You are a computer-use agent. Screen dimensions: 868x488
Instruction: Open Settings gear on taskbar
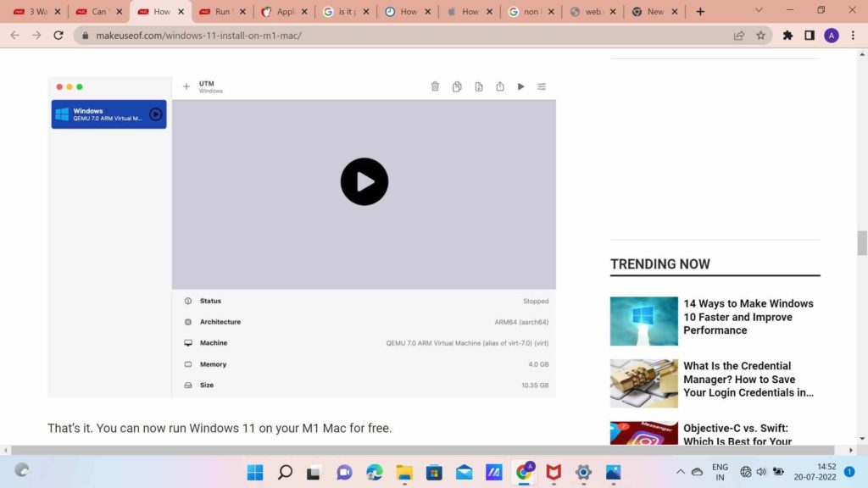coord(583,472)
